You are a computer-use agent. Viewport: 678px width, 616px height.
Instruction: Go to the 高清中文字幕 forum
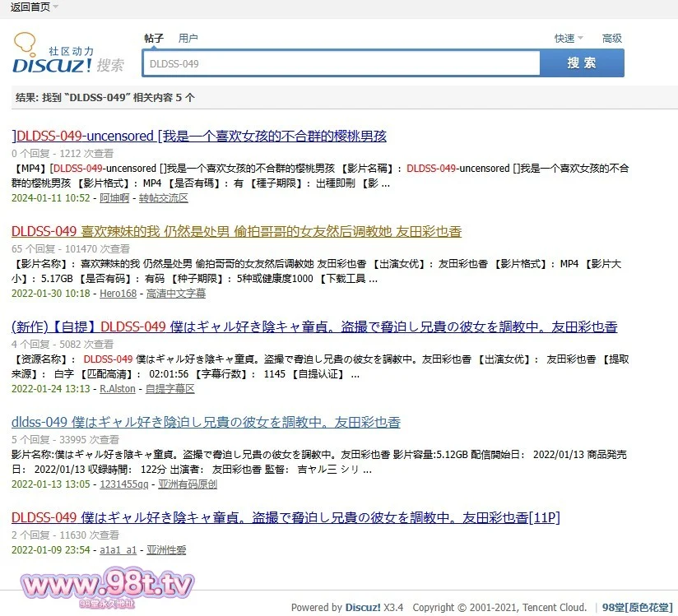point(176,294)
